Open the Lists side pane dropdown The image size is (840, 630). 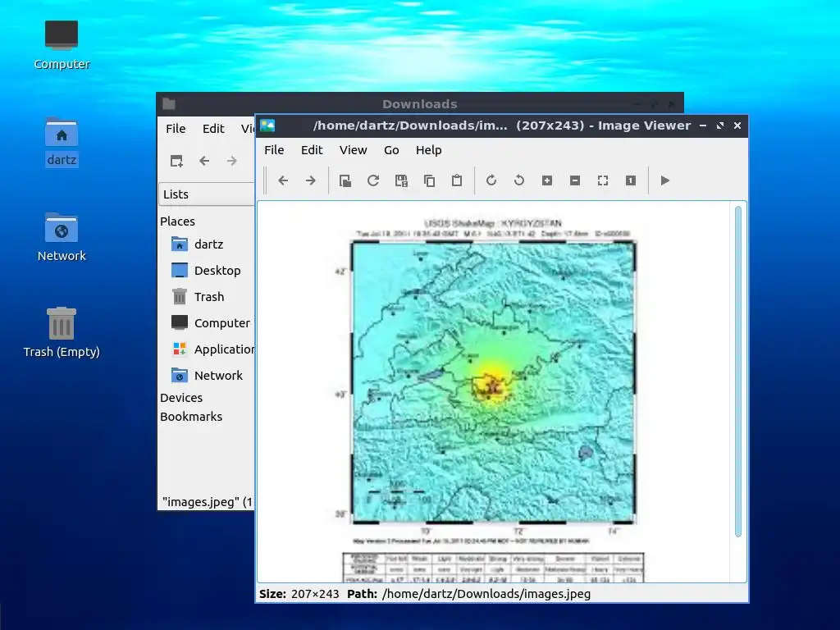click(x=207, y=194)
